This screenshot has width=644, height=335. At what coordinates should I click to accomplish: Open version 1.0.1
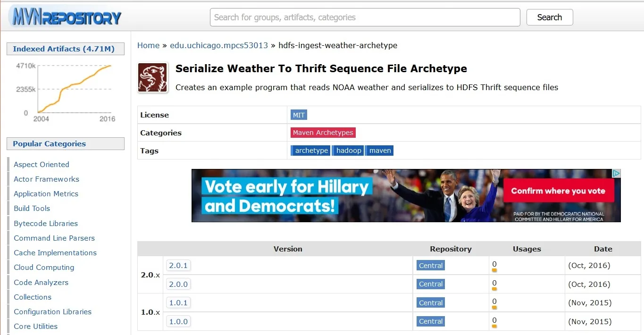click(178, 302)
